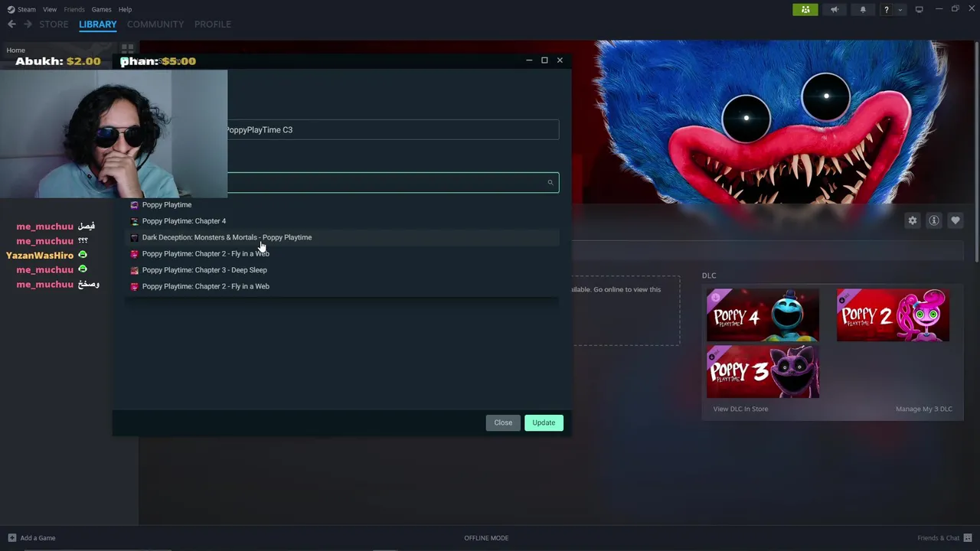Click the Dark Deception result icon

coord(135,237)
